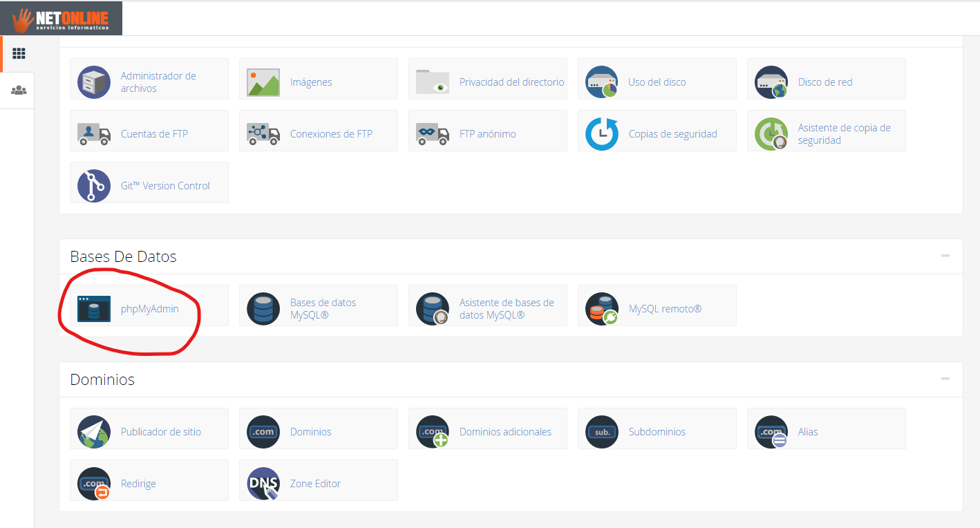Open the Conexiones de FTP link
The height and width of the screenshot is (528, 980).
332,134
